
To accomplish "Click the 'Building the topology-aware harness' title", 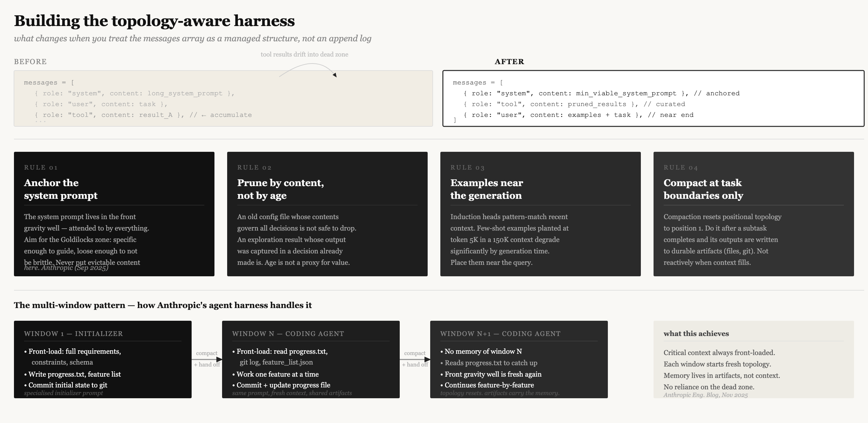I will pyautogui.click(x=154, y=21).
